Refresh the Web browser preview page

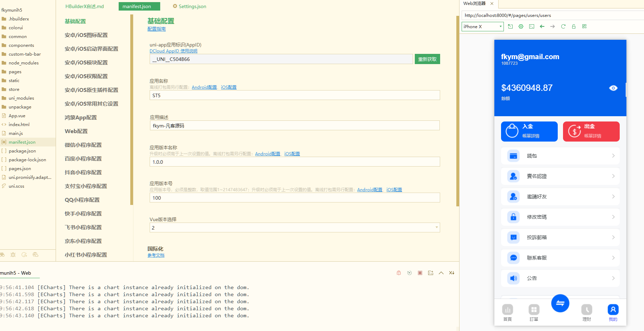tap(563, 26)
